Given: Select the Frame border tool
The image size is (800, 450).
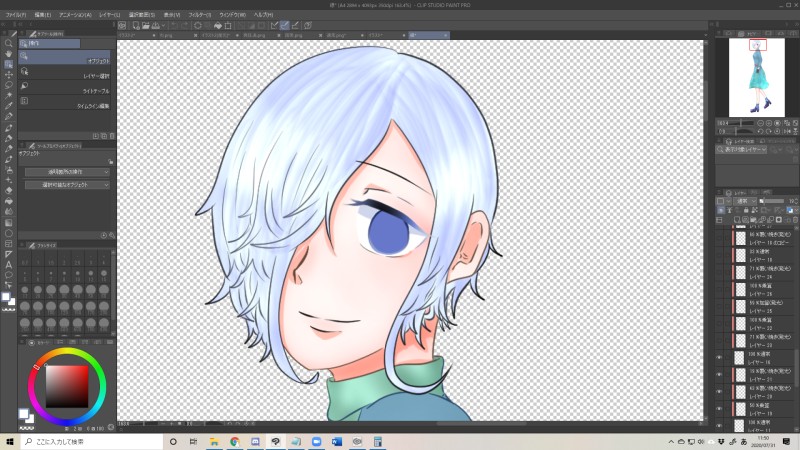Looking at the screenshot, I should coord(9,243).
